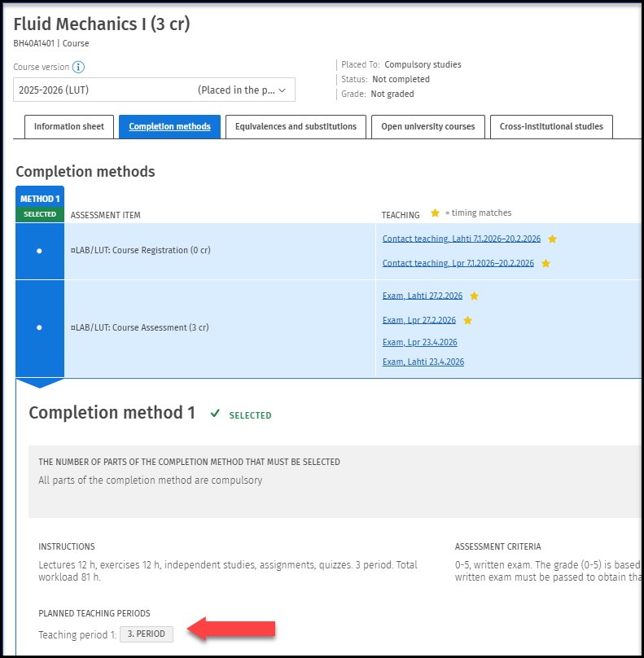Screen dimensions: 644x658
Task: Collapse the Completion method 1 detail arrow
Action: coord(39,382)
